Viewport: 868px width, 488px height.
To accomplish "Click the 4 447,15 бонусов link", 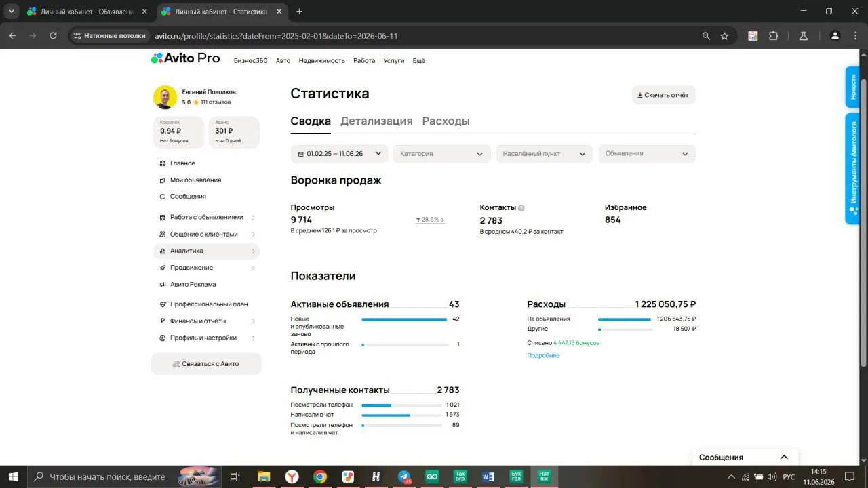I will point(576,343).
